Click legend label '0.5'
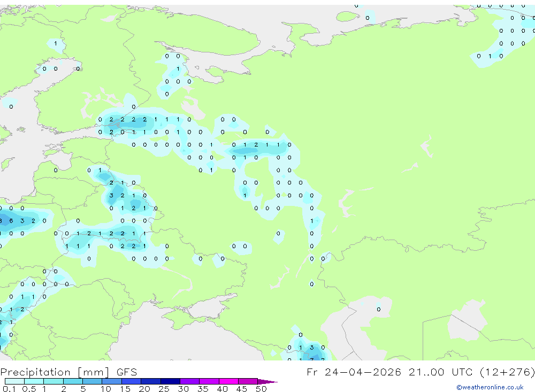This screenshot has width=535, height=392. (x=29, y=389)
